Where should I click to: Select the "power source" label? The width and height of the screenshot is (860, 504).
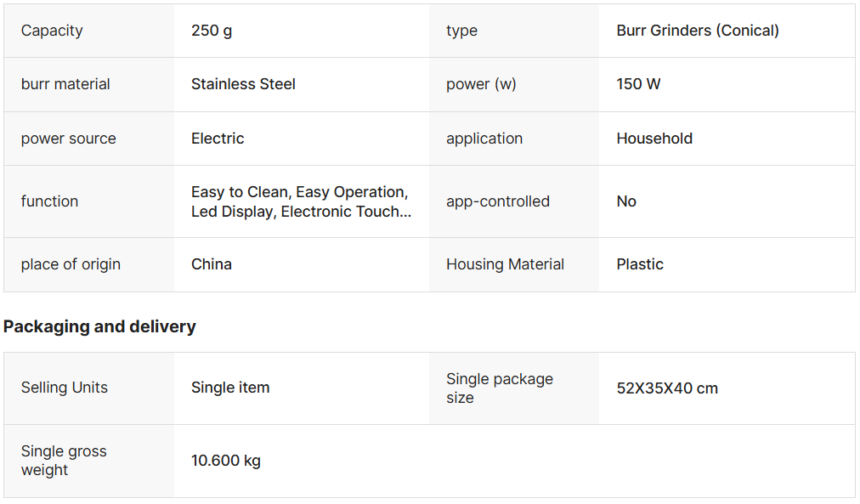(68, 139)
